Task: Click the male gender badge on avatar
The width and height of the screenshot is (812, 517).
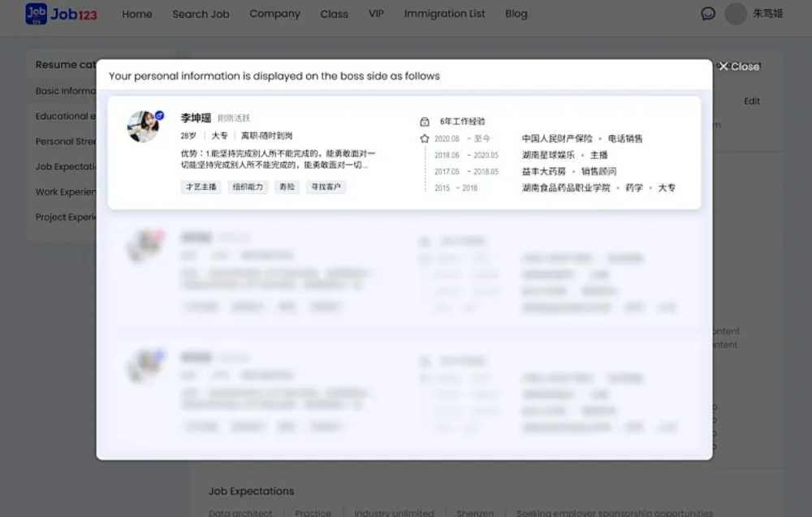Action: pyautogui.click(x=160, y=115)
